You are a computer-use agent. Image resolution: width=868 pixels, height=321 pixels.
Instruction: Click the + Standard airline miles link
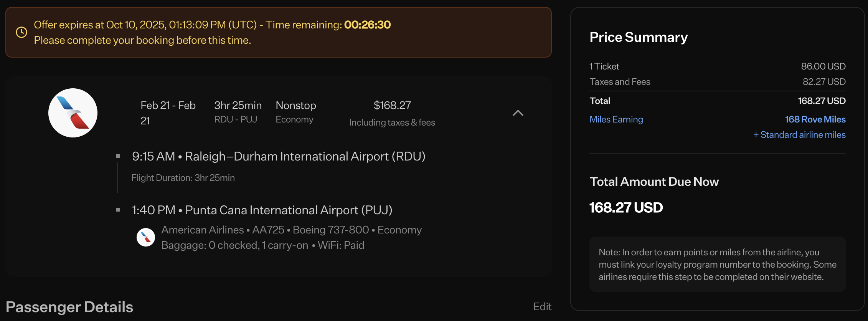[799, 135]
